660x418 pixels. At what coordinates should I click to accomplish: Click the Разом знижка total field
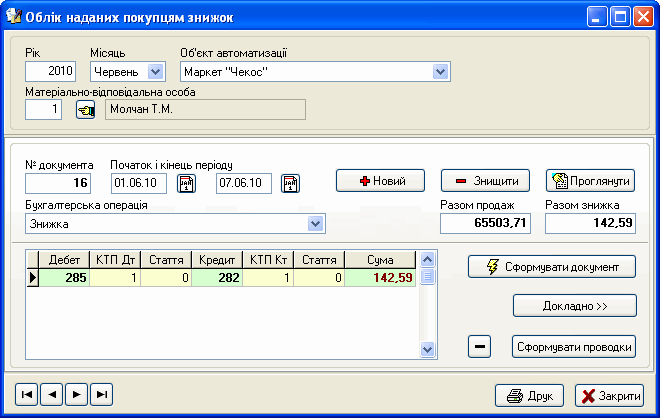(591, 223)
